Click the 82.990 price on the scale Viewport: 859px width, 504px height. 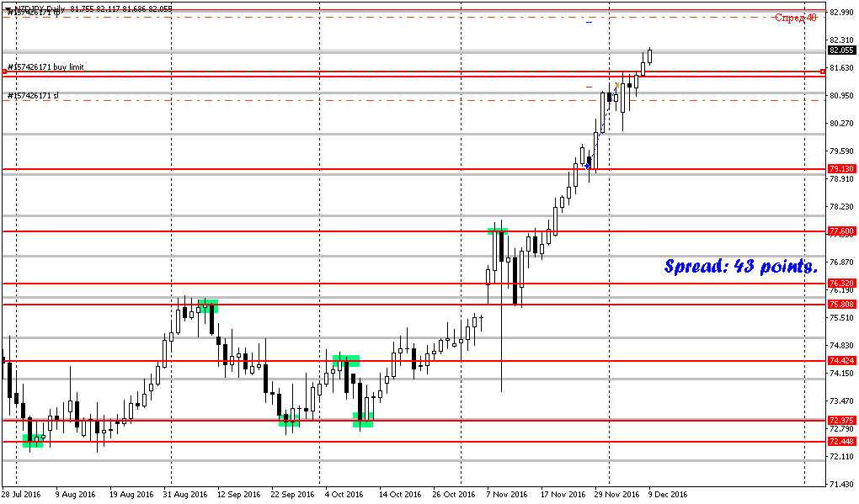[x=842, y=12]
